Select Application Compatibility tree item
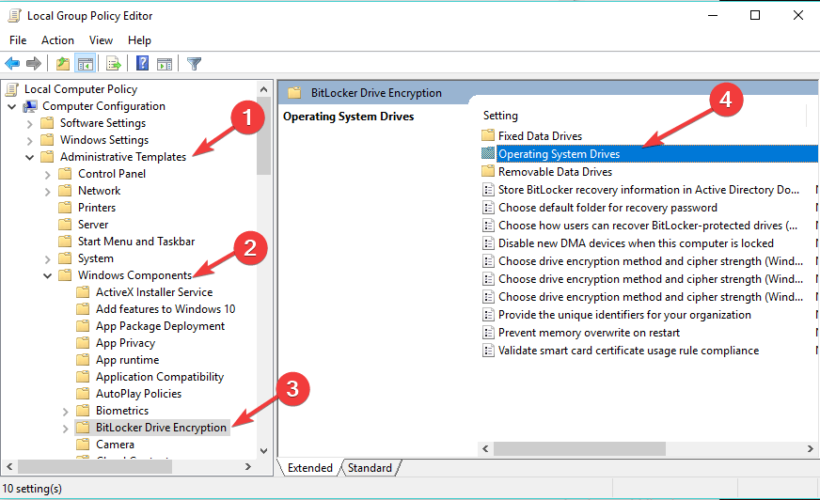This screenshot has width=820, height=500. pos(160,377)
